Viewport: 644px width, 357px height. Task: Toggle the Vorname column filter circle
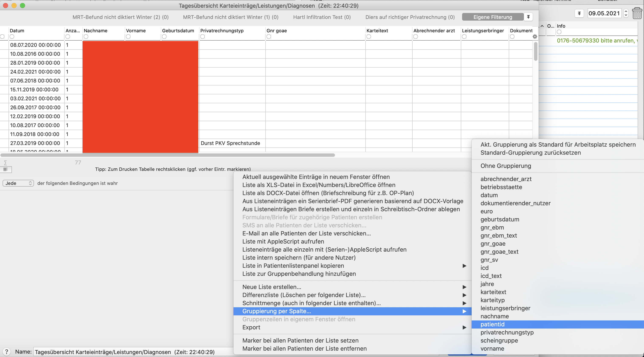128,37
